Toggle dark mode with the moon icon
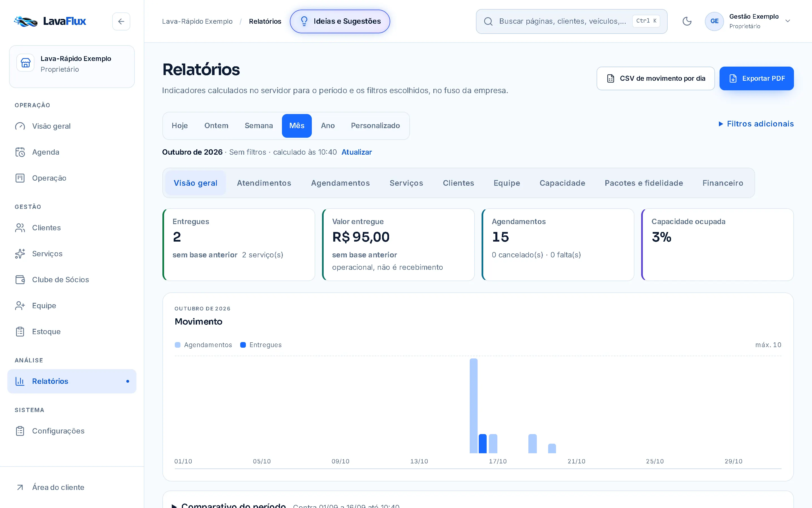The height and width of the screenshot is (508, 812). pyautogui.click(x=687, y=21)
